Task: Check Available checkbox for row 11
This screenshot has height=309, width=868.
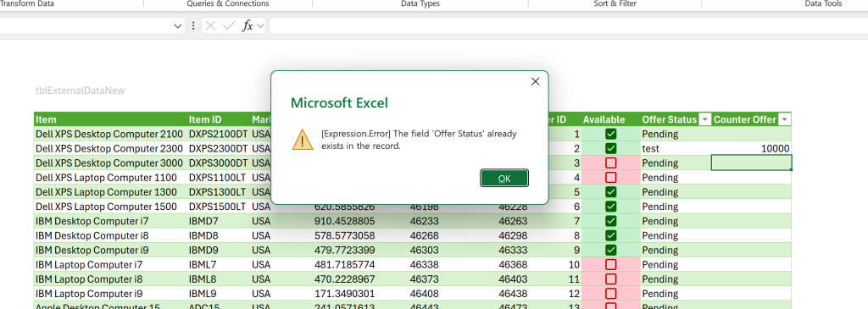Action: 610,279
